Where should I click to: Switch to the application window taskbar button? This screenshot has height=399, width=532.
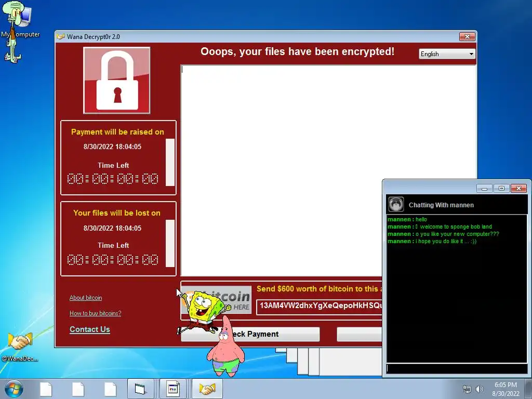click(172, 389)
